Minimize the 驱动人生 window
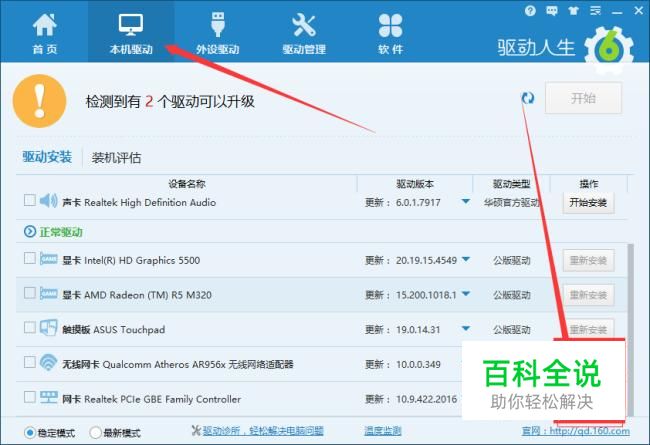The height and width of the screenshot is (445, 650). [617, 11]
